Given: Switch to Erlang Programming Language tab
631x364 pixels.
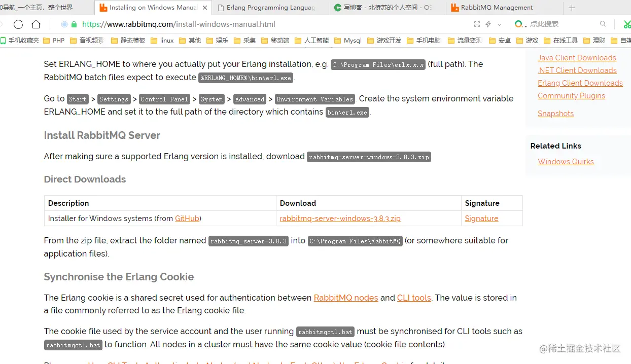Looking at the screenshot, I should (x=270, y=8).
